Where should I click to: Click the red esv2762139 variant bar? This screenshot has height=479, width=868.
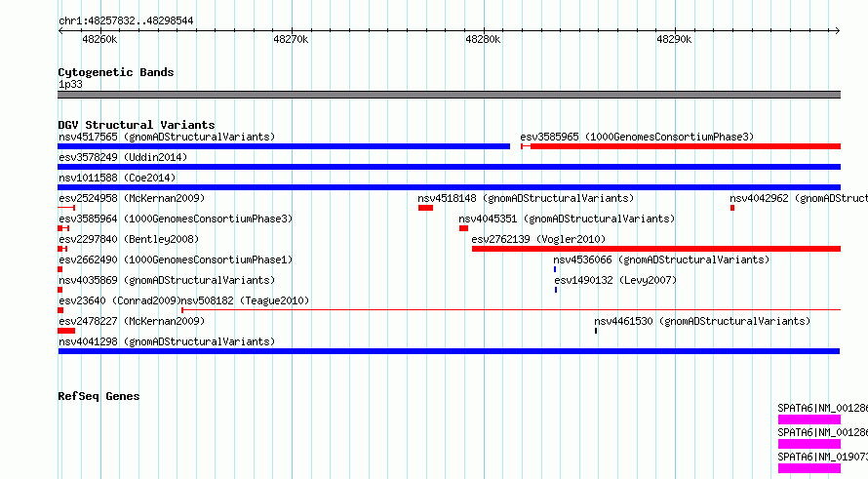pyautogui.click(x=656, y=249)
